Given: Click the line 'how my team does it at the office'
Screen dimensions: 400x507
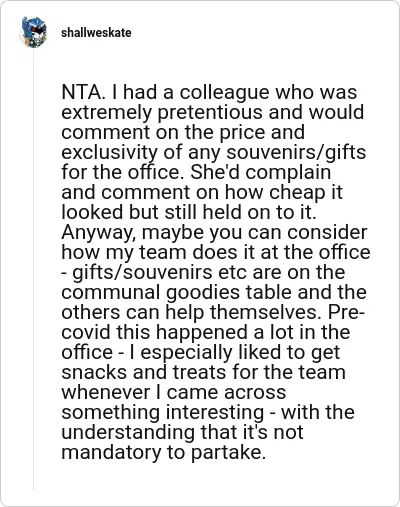Looking at the screenshot, I should pyautogui.click(x=216, y=252).
